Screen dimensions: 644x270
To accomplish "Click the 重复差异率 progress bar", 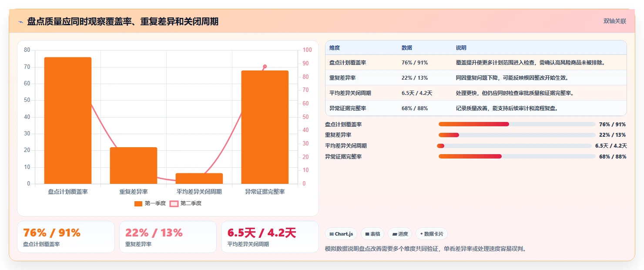I will 517,135.
